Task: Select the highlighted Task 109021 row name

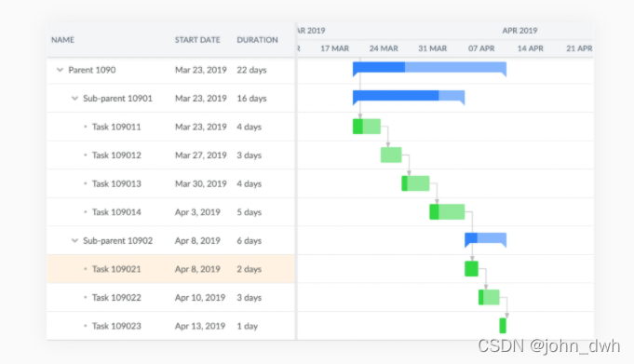Action: point(116,269)
